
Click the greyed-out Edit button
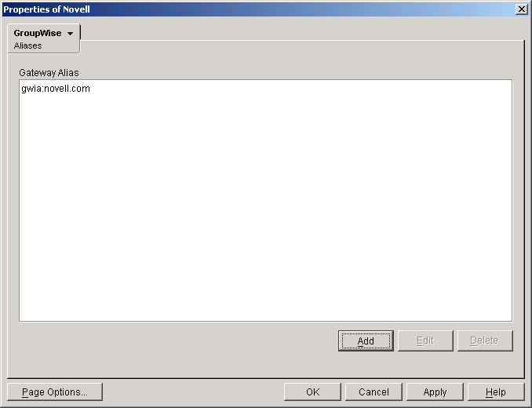tap(425, 341)
